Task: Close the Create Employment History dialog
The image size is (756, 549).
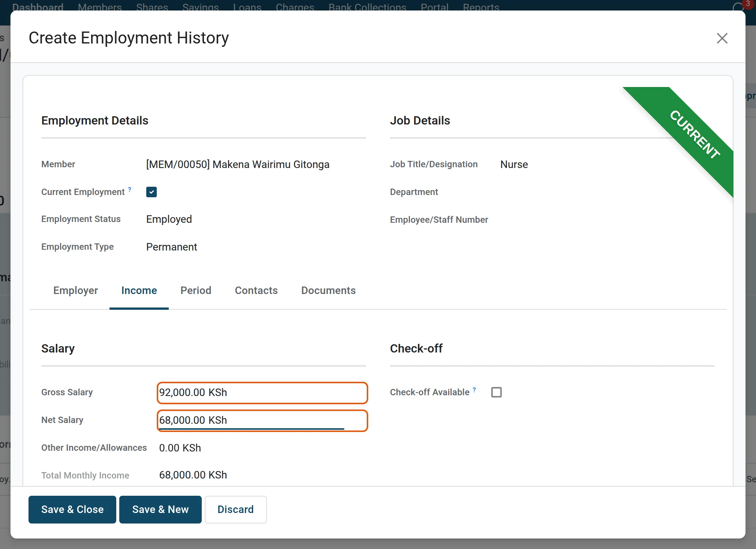Action: (x=722, y=38)
